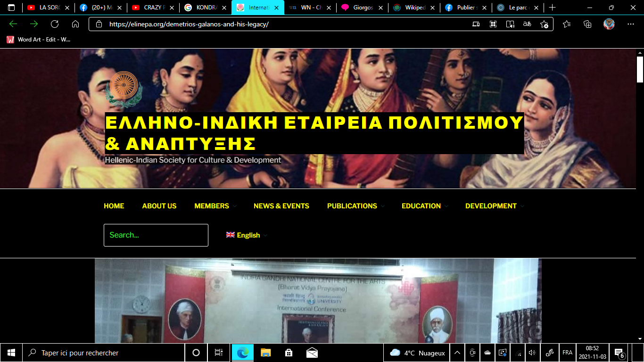Open Cortana from the taskbar
This screenshot has width=644, height=362.
pyautogui.click(x=196, y=353)
